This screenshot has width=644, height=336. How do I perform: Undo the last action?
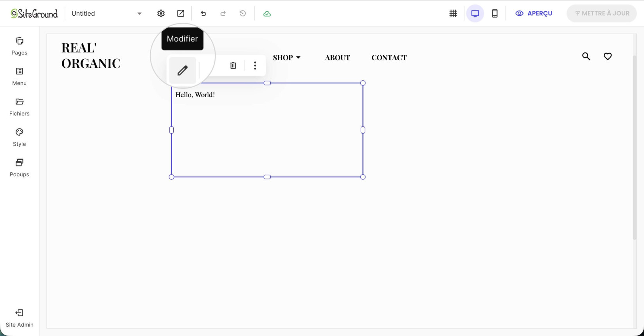click(203, 13)
